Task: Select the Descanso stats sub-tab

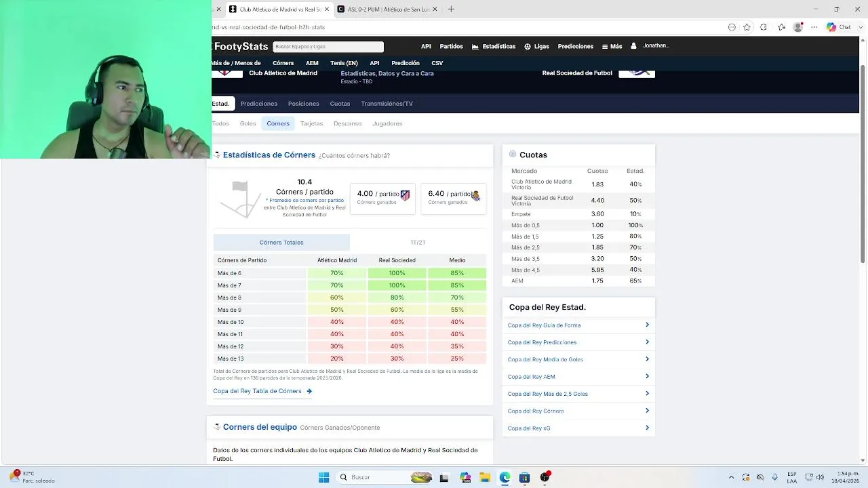Action: coord(347,123)
